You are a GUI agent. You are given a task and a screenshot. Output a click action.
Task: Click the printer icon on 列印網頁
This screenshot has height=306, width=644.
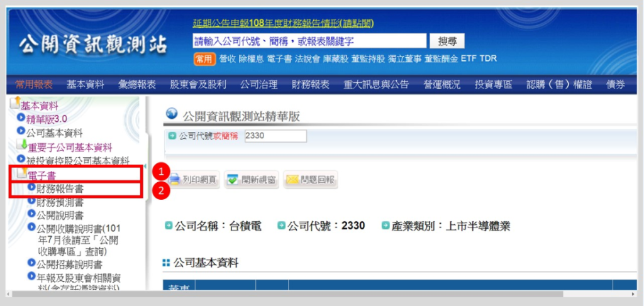tap(175, 179)
